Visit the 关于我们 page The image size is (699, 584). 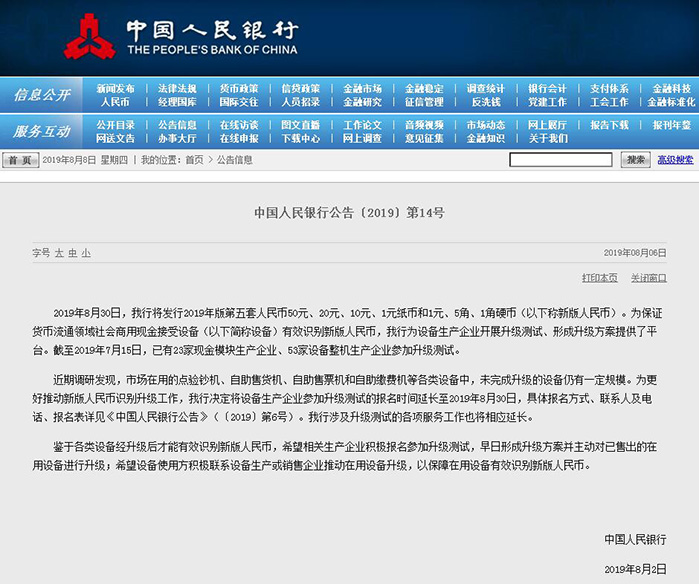pos(548,139)
